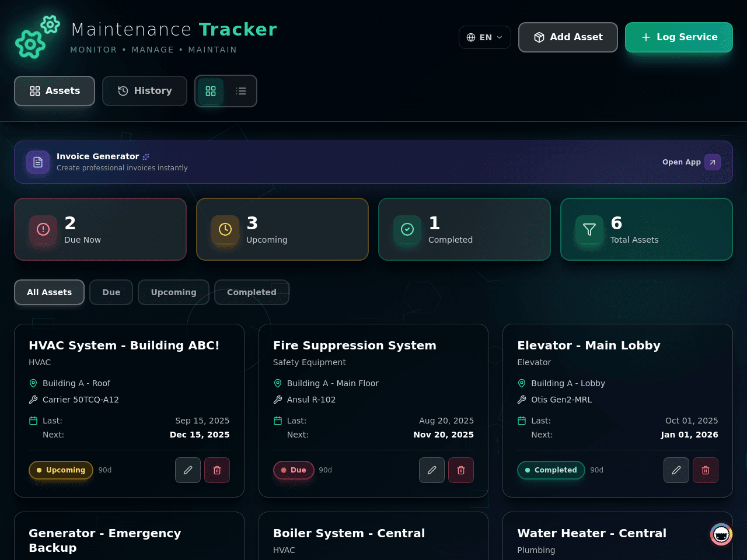Viewport: 747px width, 560px height.
Task: Click the calendar icon on HVAC System card
Action: click(33, 421)
